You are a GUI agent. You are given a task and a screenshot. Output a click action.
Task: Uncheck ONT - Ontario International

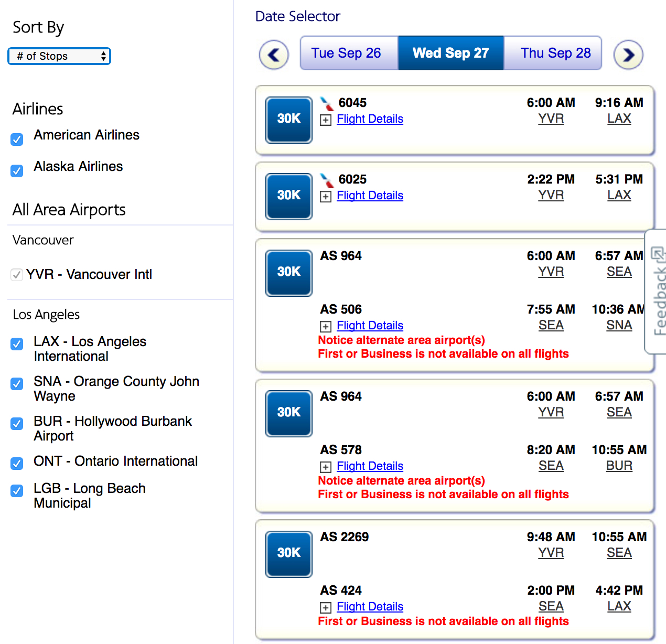click(17, 463)
